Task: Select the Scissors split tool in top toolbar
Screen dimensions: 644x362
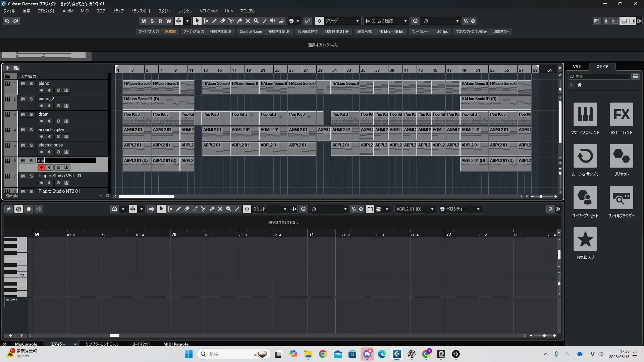Action: [231, 21]
